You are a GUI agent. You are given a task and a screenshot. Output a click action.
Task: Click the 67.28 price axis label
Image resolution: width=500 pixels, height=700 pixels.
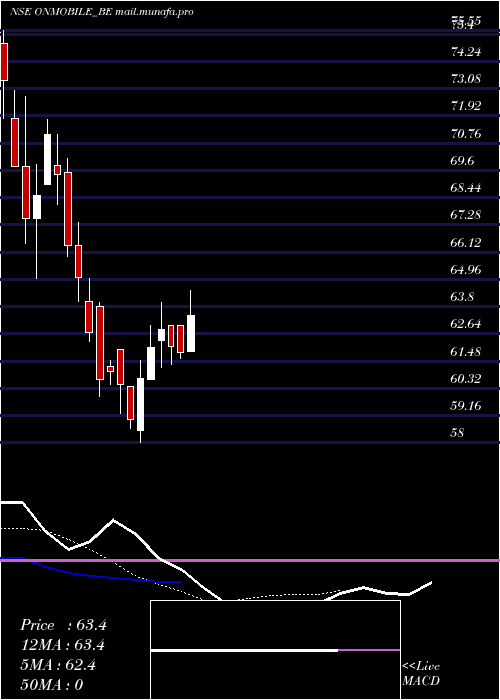[x=466, y=215]
